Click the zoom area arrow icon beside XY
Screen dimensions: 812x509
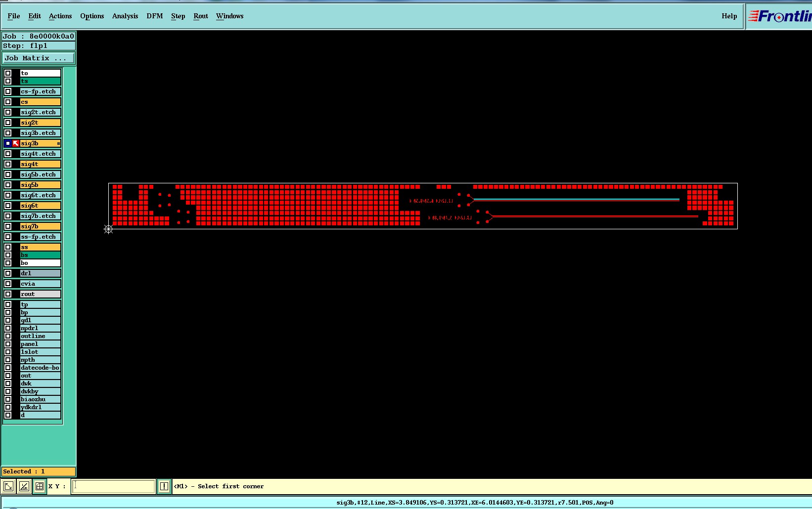[8, 486]
